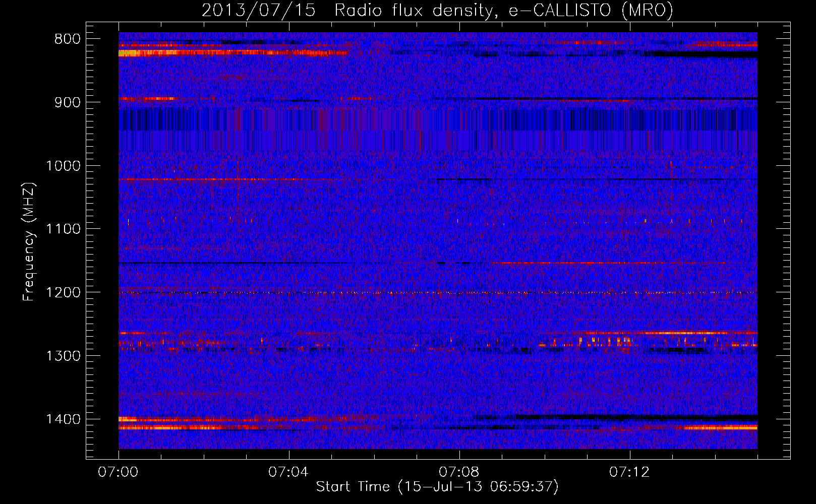The height and width of the screenshot is (504, 816).
Task: Click the 1000 frequency tick label
Action: pyautogui.click(x=63, y=166)
